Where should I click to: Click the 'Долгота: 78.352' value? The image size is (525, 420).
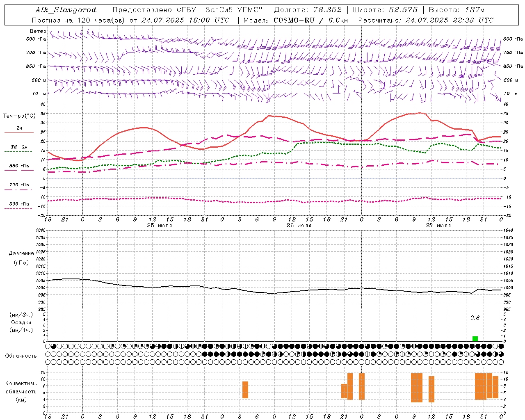(x=308, y=10)
